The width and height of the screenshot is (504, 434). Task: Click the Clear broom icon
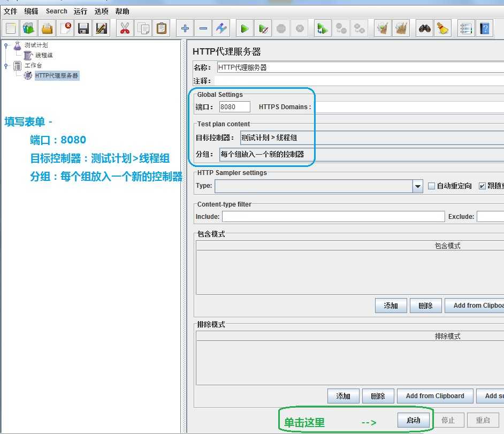(x=383, y=28)
